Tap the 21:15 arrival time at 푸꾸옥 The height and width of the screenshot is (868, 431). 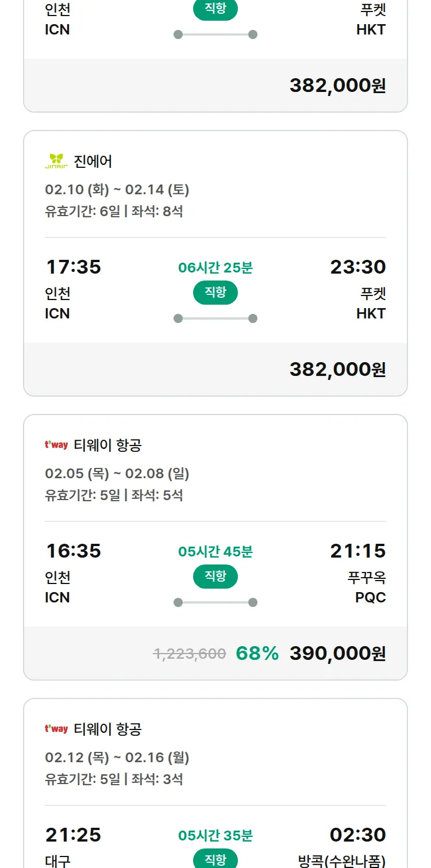pyautogui.click(x=357, y=551)
